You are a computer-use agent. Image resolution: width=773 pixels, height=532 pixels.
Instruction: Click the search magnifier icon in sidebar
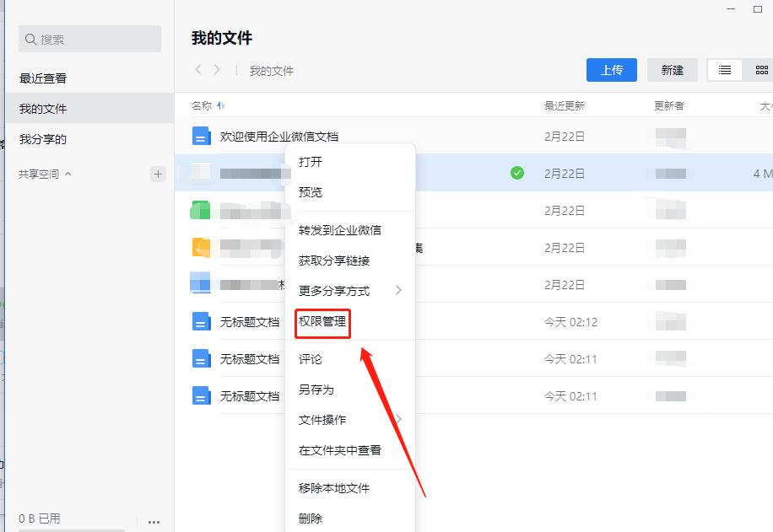30,38
